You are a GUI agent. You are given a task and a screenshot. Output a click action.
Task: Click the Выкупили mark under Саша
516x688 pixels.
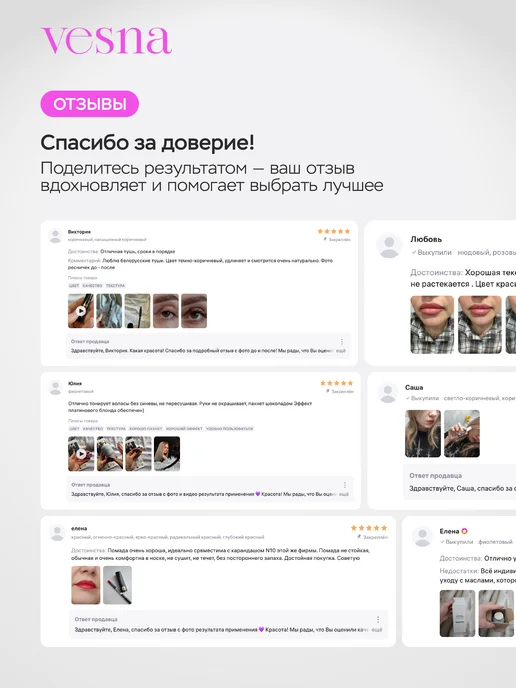[x=422, y=398]
